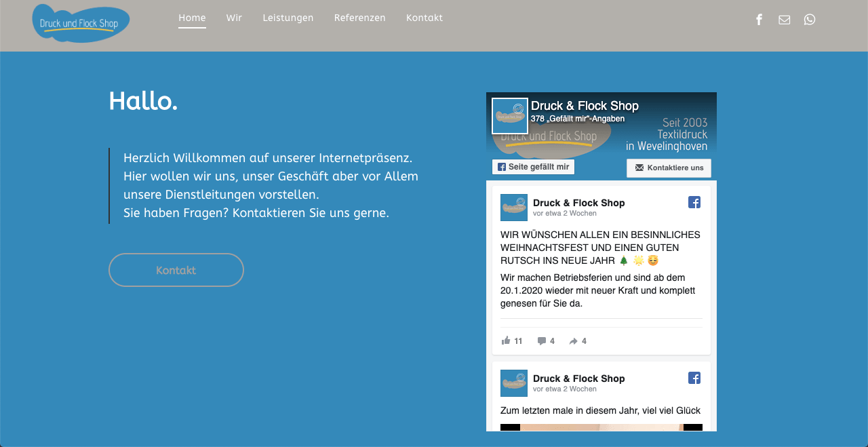Open the Leistungen menu item
The width and height of the screenshot is (868, 447).
(288, 18)
